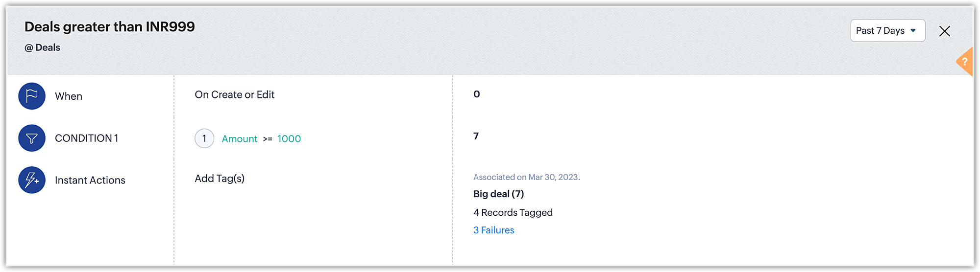980x272 pixels.
Task: Click the On Create or Edit text
Action: coord(234,95)
